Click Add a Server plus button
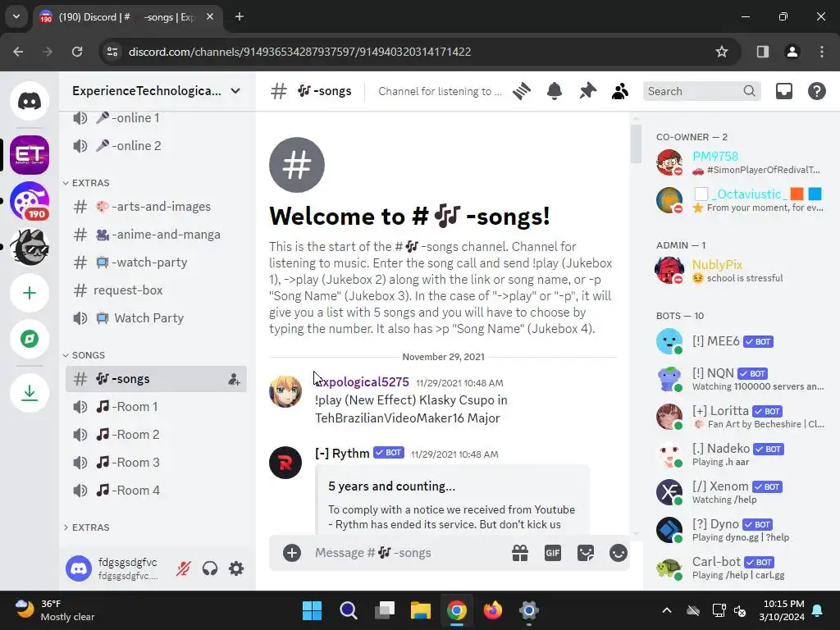Screen dimensions: 840x630 click(x=30, y=293)
